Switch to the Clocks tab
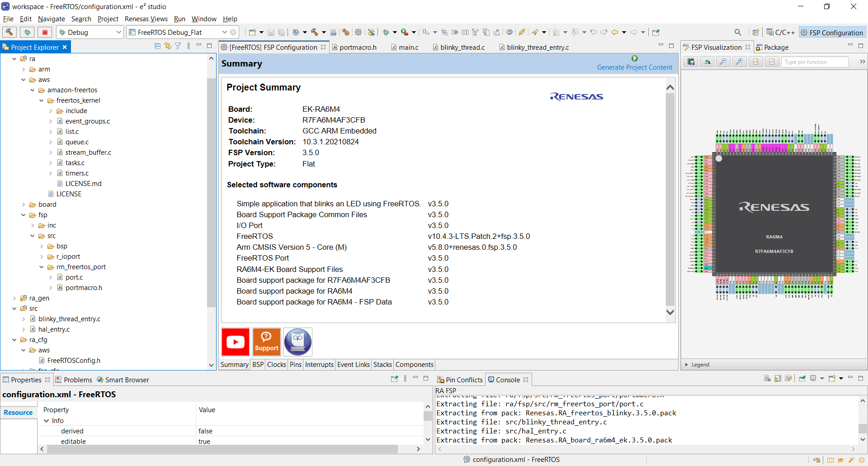Image resolution: width=868 pixels, height=466 pixels. pos(276,365)
